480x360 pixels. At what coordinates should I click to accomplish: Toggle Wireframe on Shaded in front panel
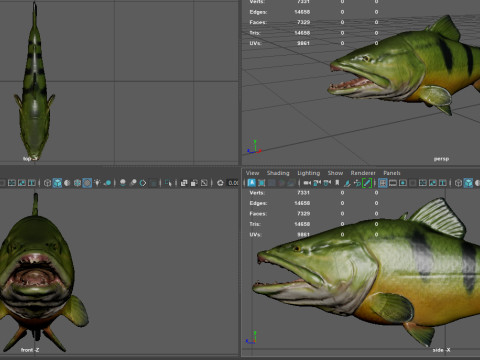[77, 183]
